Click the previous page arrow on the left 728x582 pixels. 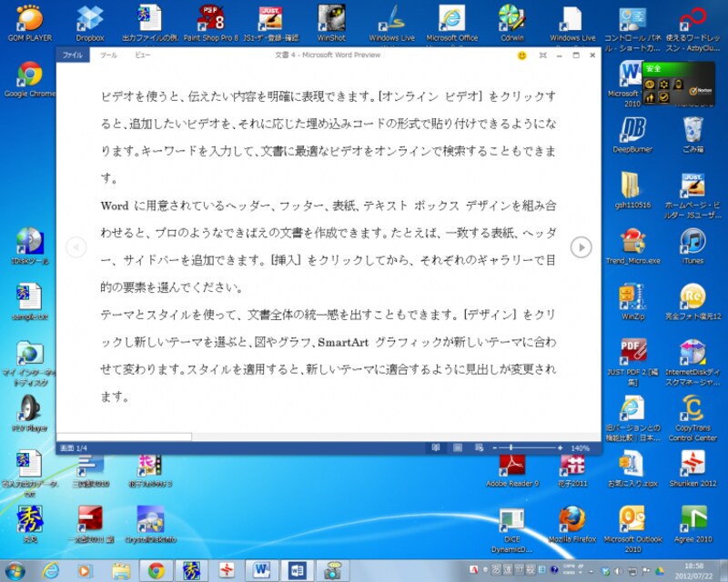click(x=75, y=245)
